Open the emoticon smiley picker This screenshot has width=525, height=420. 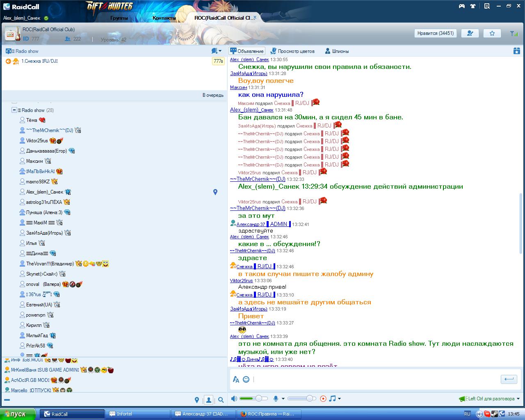coord(246,379)
